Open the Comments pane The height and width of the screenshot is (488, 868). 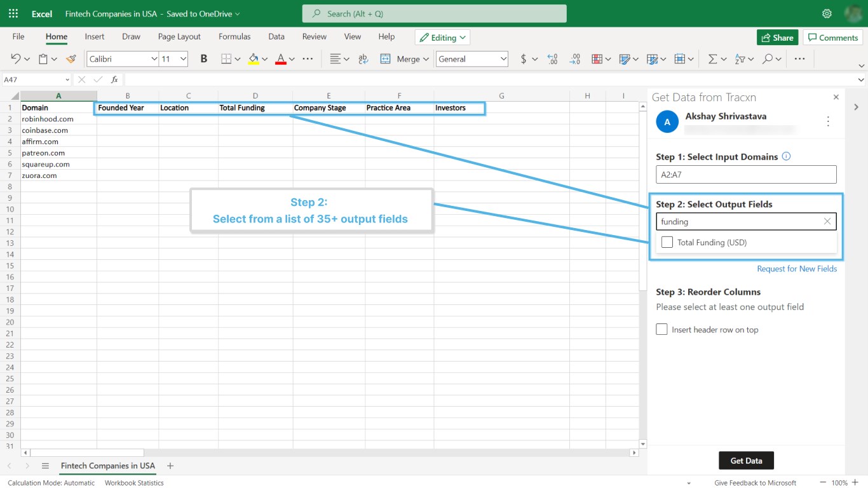coord(832,37)
